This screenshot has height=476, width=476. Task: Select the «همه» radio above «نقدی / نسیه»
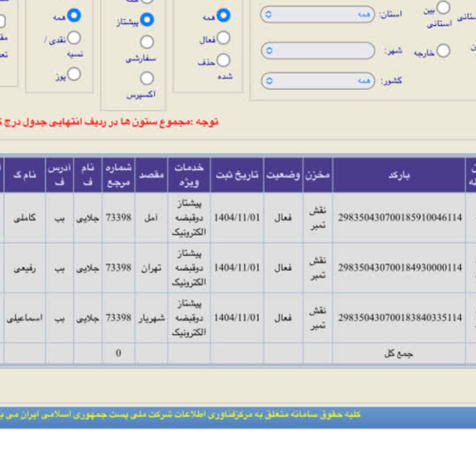pos(74,15)
